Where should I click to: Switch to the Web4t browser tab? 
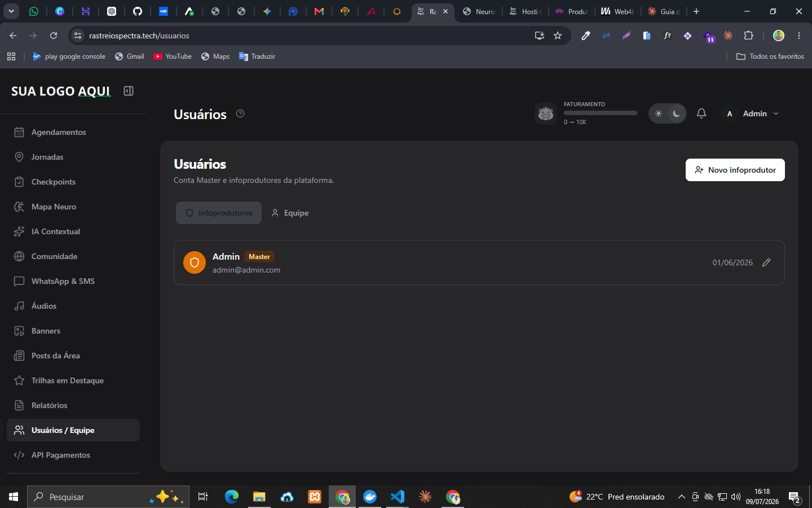pyautogui.click(x=617, y=11)
